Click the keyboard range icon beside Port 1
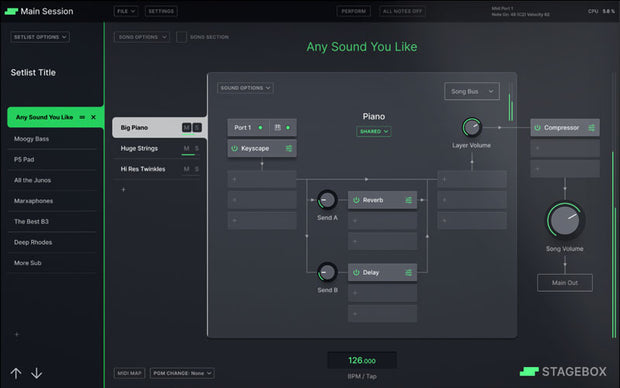 click(x=278, y=127)
